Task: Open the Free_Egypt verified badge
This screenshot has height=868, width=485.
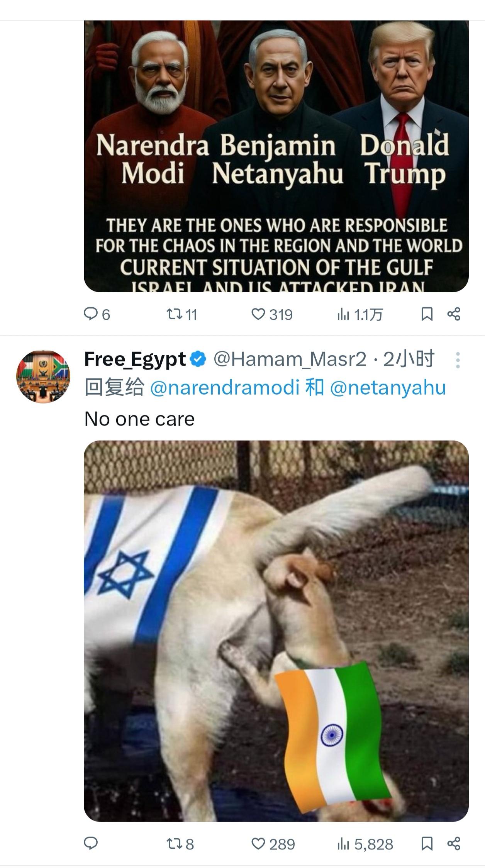Action: click(199, 359)
